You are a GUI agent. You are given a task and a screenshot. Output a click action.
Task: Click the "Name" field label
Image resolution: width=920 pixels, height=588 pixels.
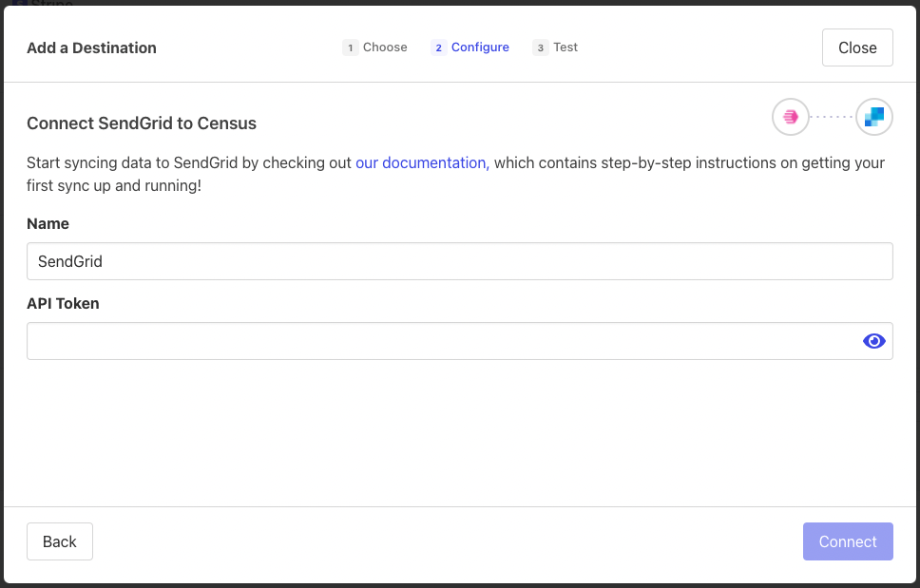click(48, 224)
